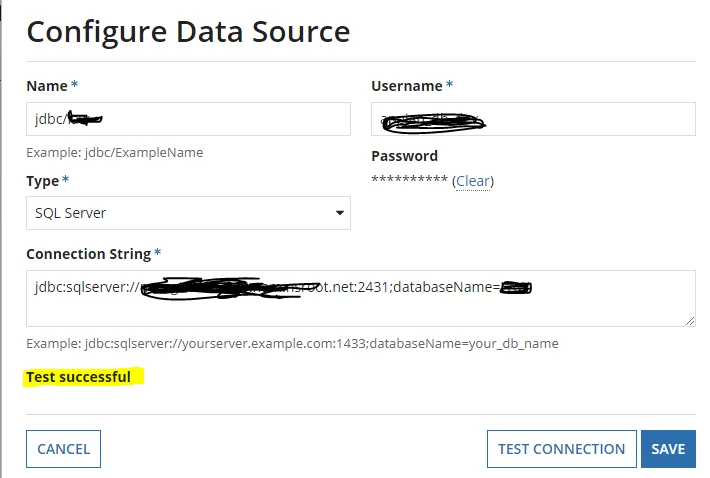Click the Name field label

point(47,86)
